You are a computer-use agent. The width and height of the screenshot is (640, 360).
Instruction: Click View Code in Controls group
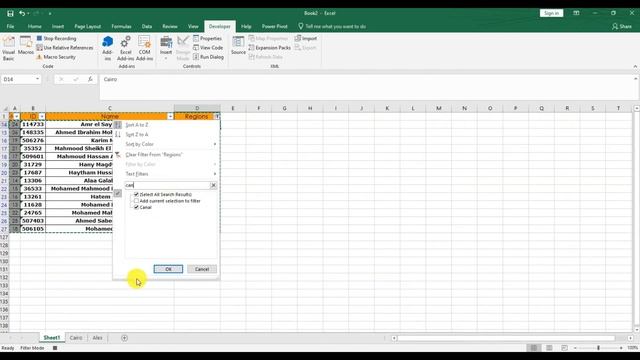click(x=208, y=48)
